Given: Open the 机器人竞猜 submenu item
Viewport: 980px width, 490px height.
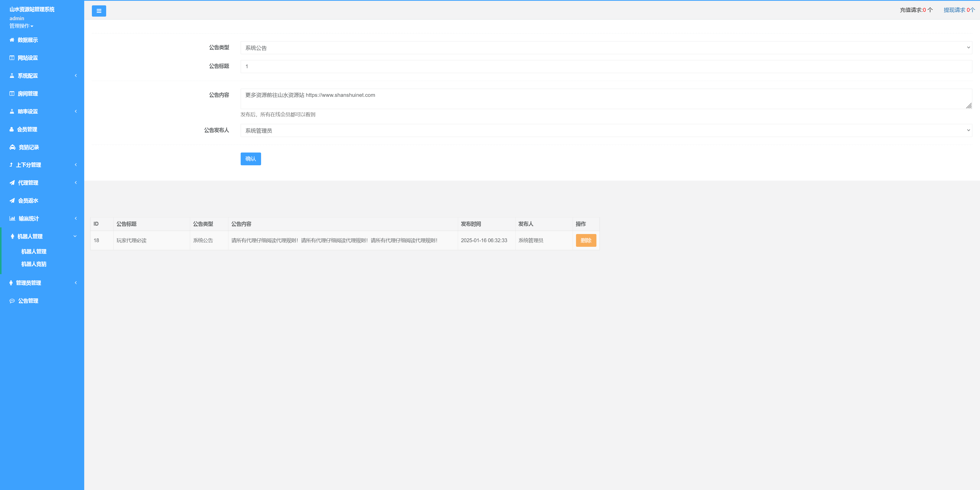Looking at the screenshot, I should [34, 264].
